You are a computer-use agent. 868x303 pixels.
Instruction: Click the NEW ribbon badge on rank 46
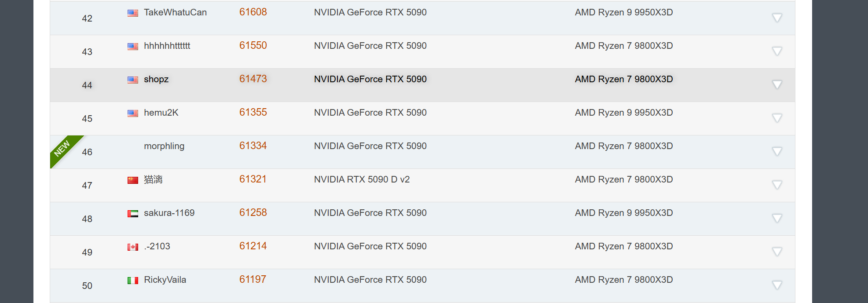coord(62,149)
